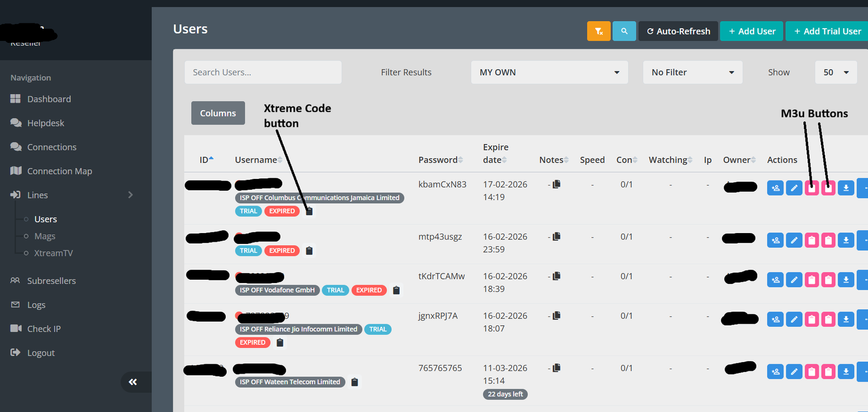Open the No Filter dropdown

(693, 72)
